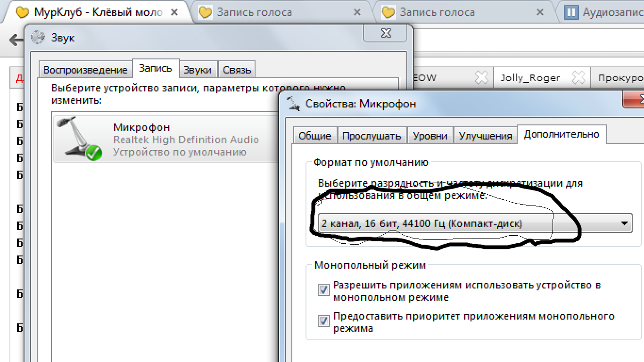The image size is (644, 362).
Task: Open the default format dropdown list
Action: tap(475, 223)
